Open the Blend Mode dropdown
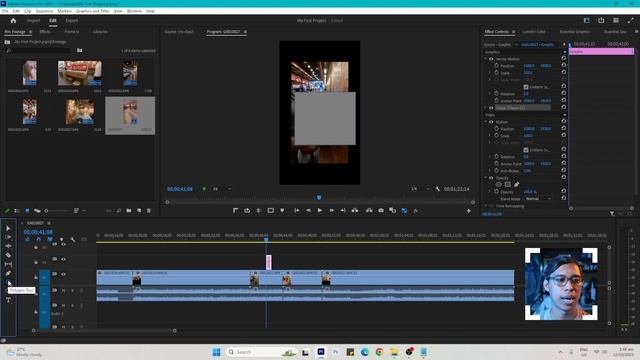Viewport: 640px width, 360px height. click(538, 199)
